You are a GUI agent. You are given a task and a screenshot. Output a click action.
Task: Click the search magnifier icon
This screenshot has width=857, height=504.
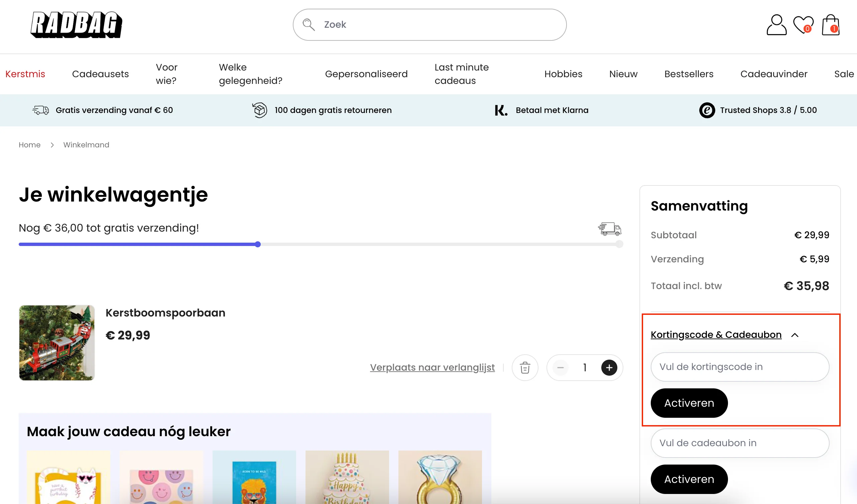pyautogui.click(x=309, y=24)
